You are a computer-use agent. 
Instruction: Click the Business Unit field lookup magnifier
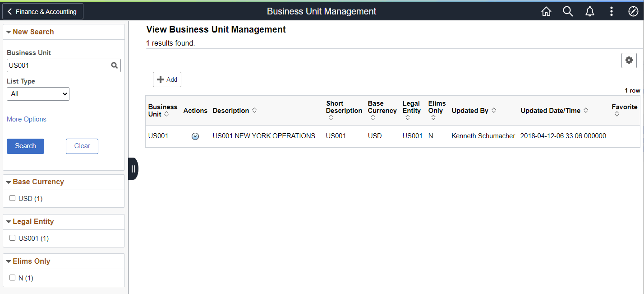114,65
